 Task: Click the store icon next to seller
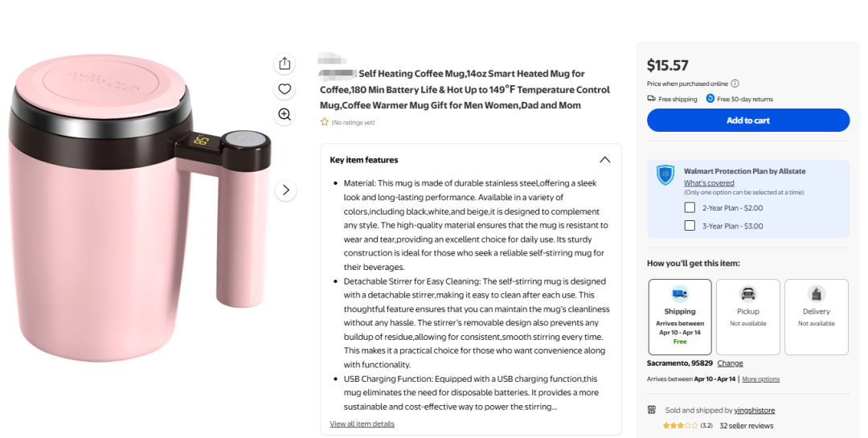652,410
